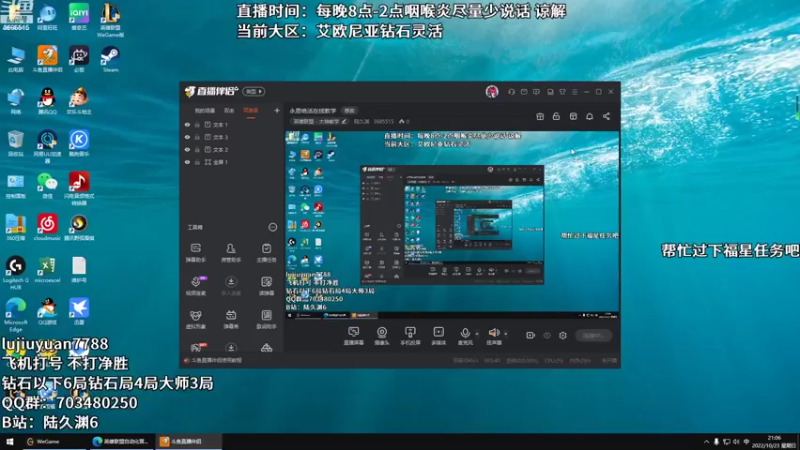Image resolution: width=800 pixels, height=450 pixels.
Task: Edit the stream category with the pencil icon
Action: [x=344, y=121]
